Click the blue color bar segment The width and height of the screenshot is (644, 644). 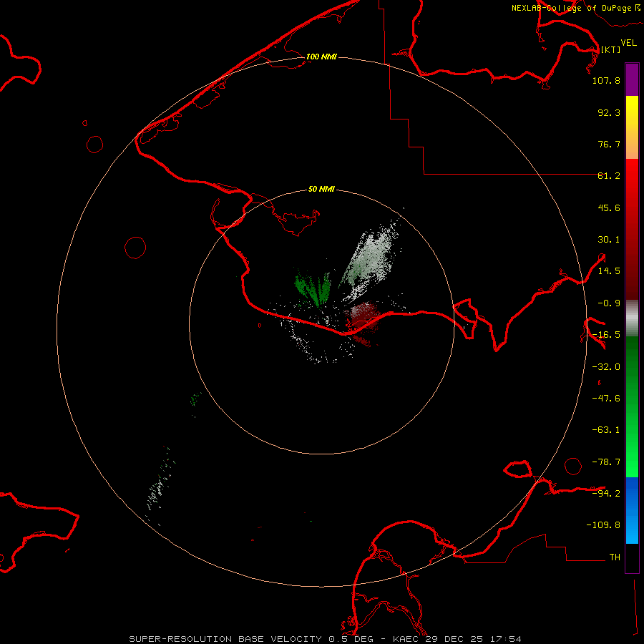pyautogui.click(x=632, y=510)
